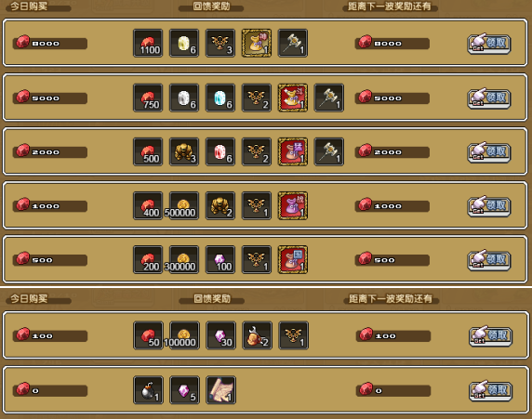Claim the 500 gem tier reward
Screen dimensions: 532x419
(x=489, y=260)
